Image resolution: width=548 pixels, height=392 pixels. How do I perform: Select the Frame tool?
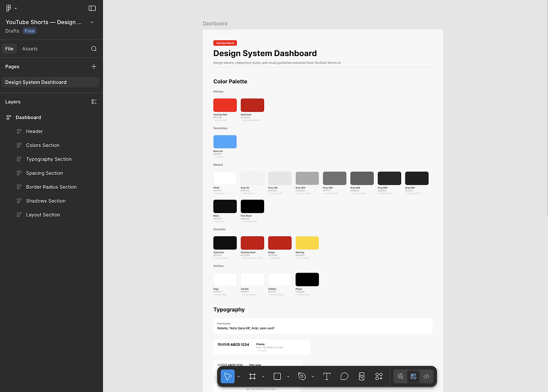point(253,377)
